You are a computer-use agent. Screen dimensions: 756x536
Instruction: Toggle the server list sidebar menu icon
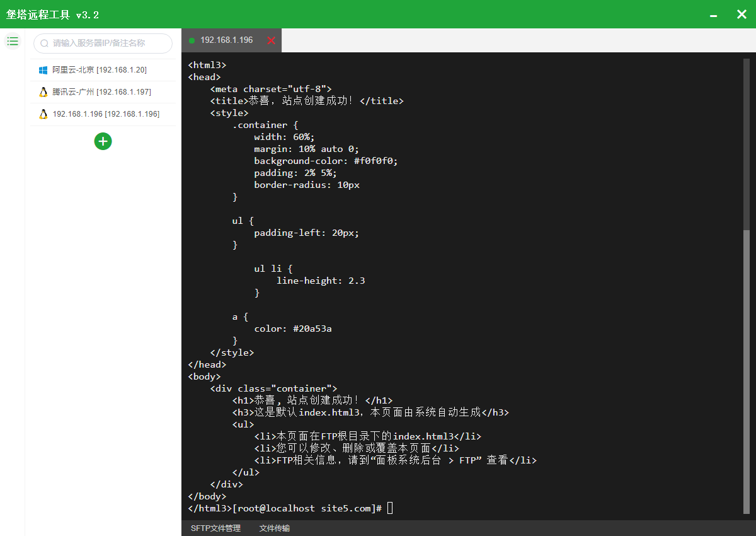point(13,42)
